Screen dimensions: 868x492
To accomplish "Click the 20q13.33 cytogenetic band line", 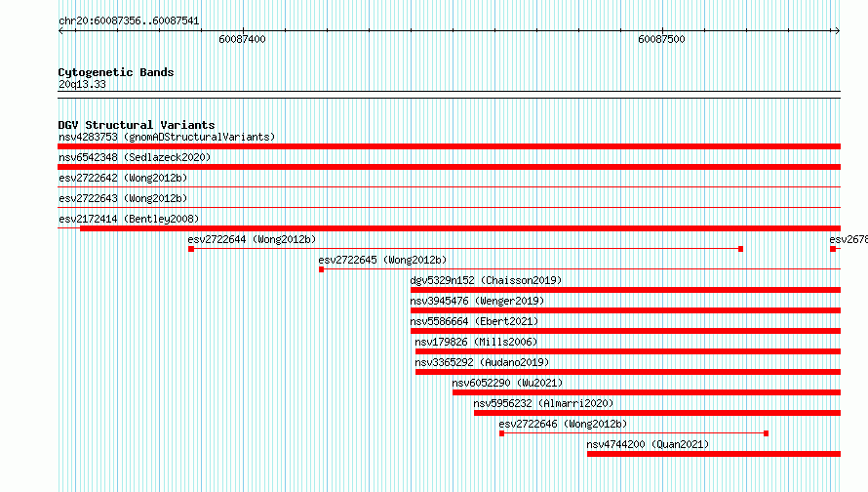I will [x=449, y=95].
